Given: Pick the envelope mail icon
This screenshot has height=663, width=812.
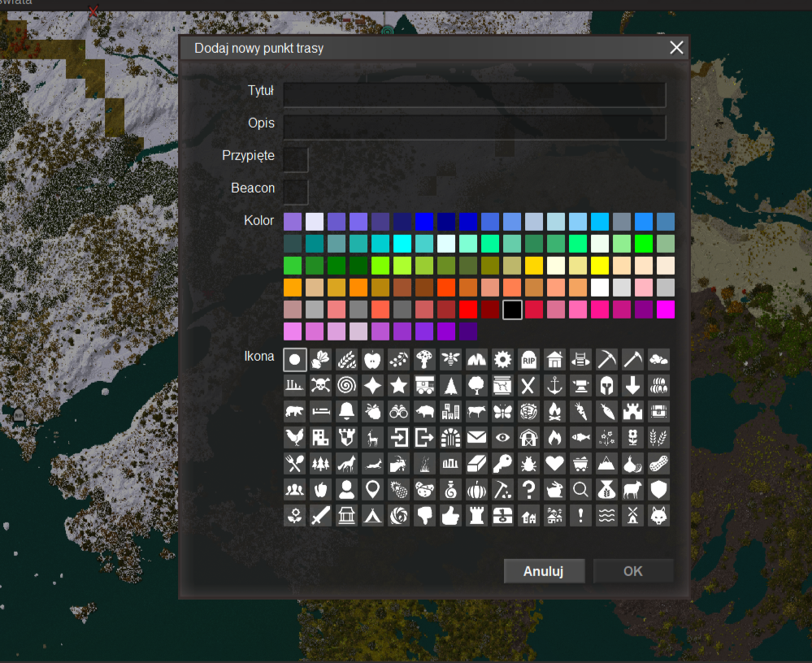Looking at the screenshot, I should 476,436.
